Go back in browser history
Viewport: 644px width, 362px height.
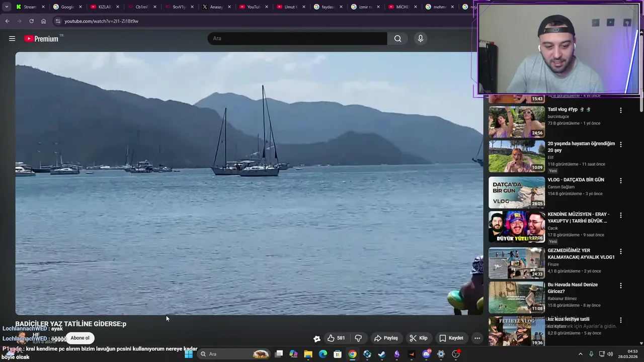pyautogui.click(x=7, y=21)
